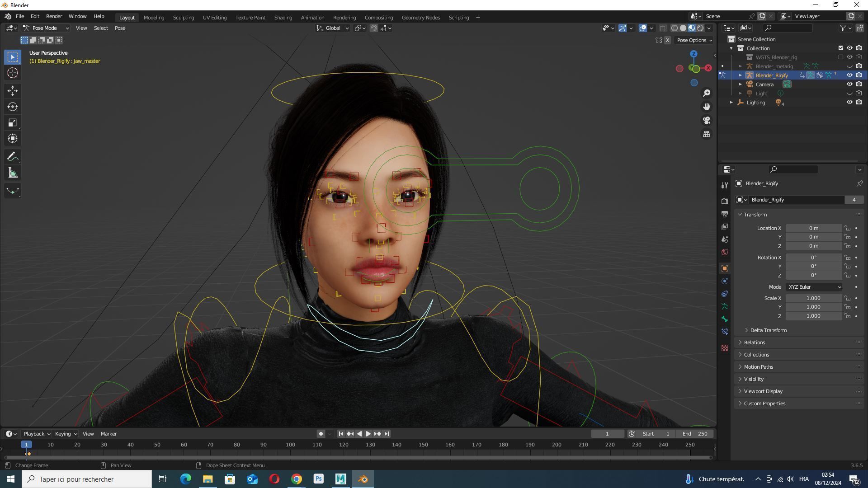Open Pose Mode dropdown
The image size is (868, 488).
click(46, 28)
